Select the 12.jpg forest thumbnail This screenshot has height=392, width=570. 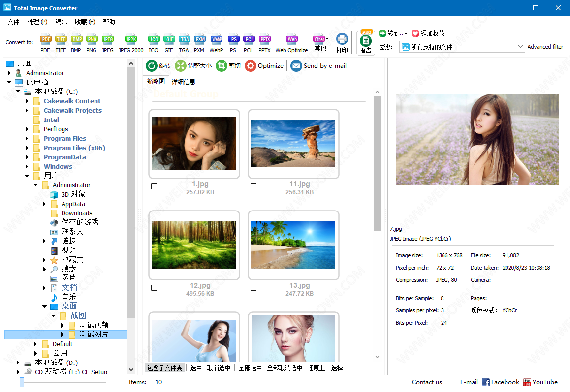click(x=194, y=245)
